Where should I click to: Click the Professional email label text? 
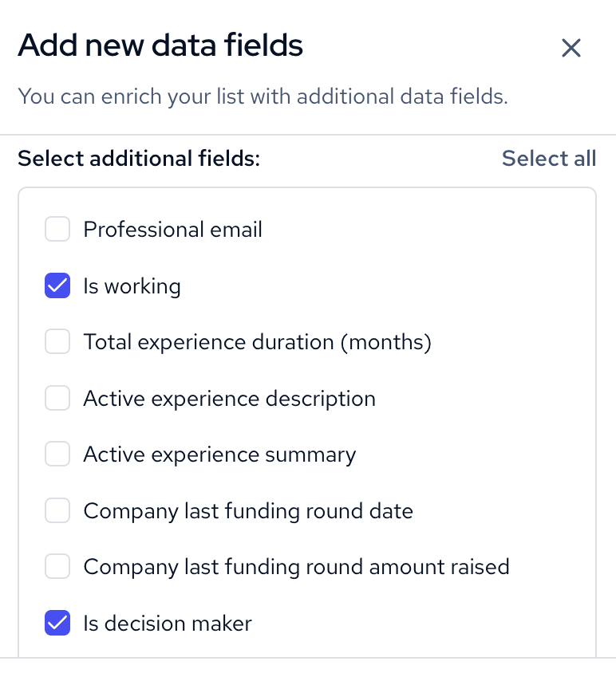172,229
